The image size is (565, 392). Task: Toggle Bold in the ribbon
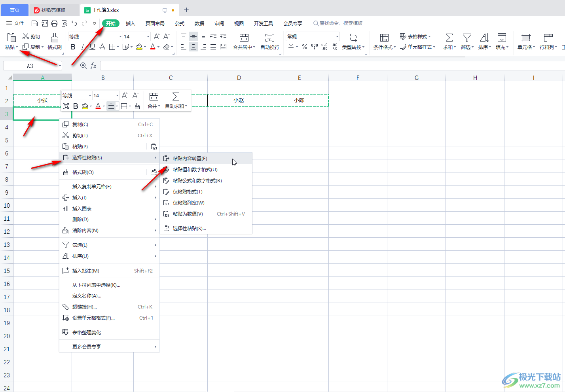(73, 47)
